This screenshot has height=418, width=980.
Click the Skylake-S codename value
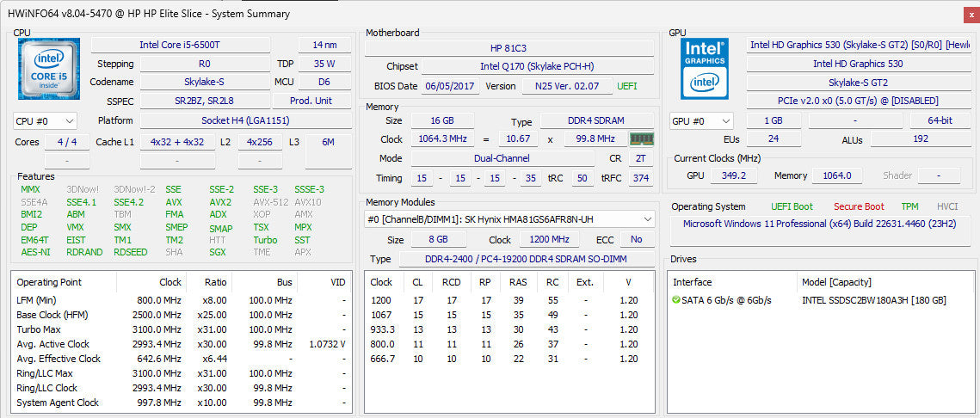click(205, 82)
